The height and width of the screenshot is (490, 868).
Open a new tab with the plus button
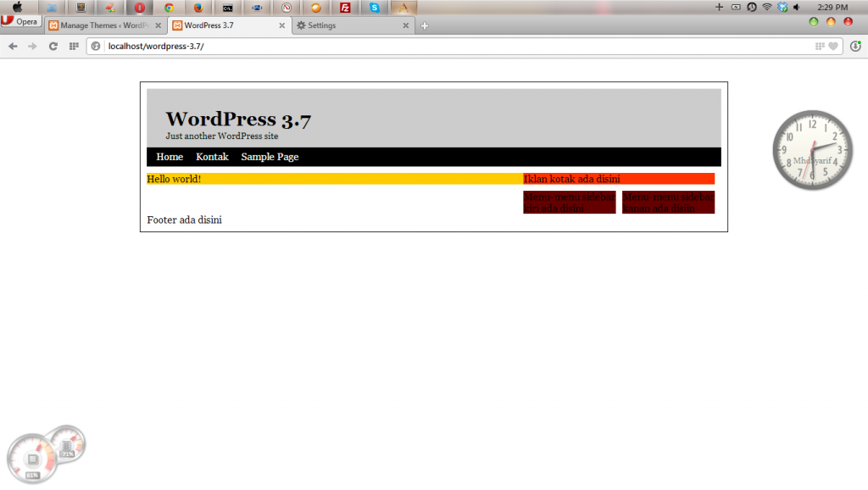tap(425, 25)
